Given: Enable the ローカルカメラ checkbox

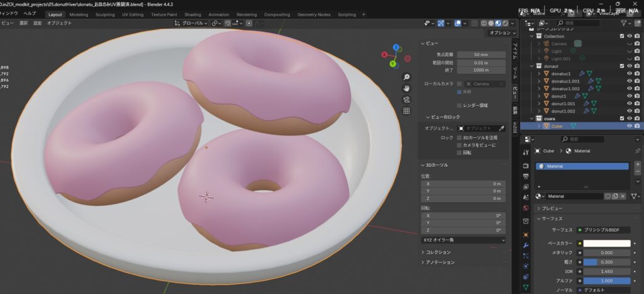Looking at the screenshot, I should coord(459,84).
